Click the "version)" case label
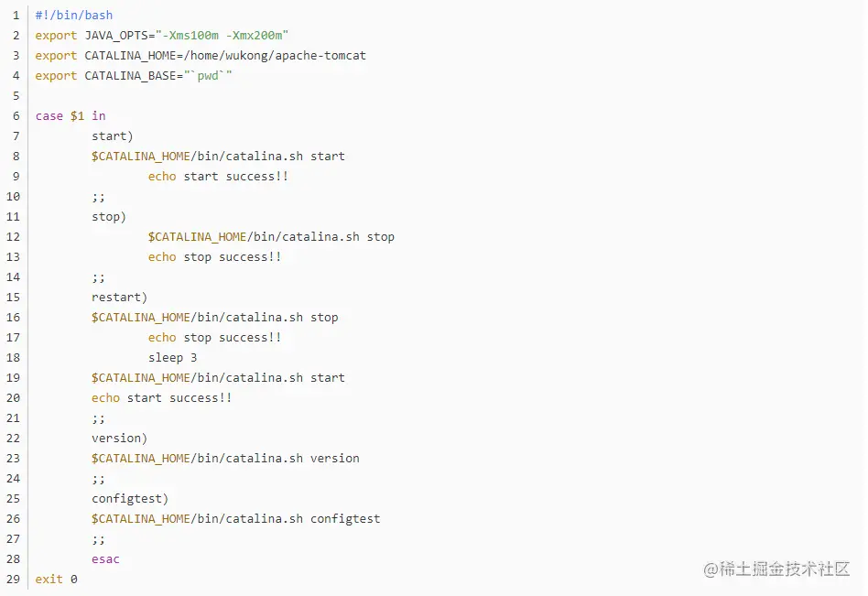 tap(119, 439)
